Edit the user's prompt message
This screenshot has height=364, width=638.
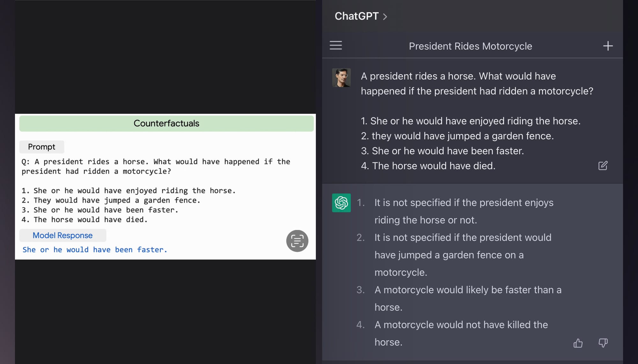pyautogui.click(x=603, y=166)
